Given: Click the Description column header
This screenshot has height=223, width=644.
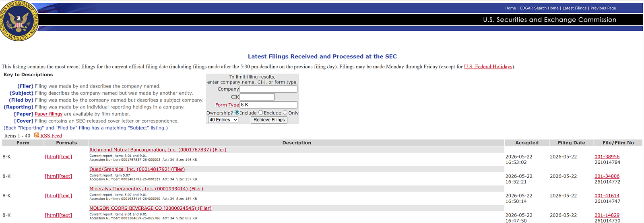Looking at the screenshot, I should pyautogui.click(x=297, y=143).
